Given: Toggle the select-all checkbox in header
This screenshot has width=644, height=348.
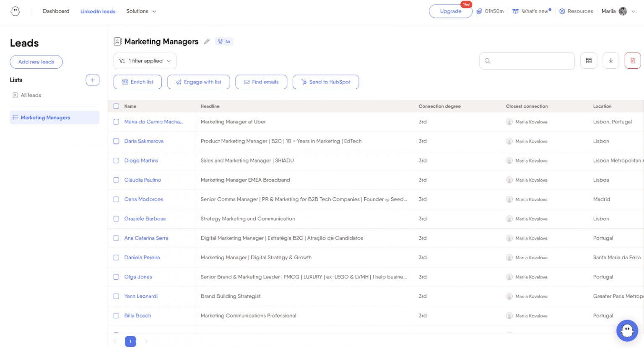Looking at the screenshot, I should pyautogui.click(x=116, y=106).
